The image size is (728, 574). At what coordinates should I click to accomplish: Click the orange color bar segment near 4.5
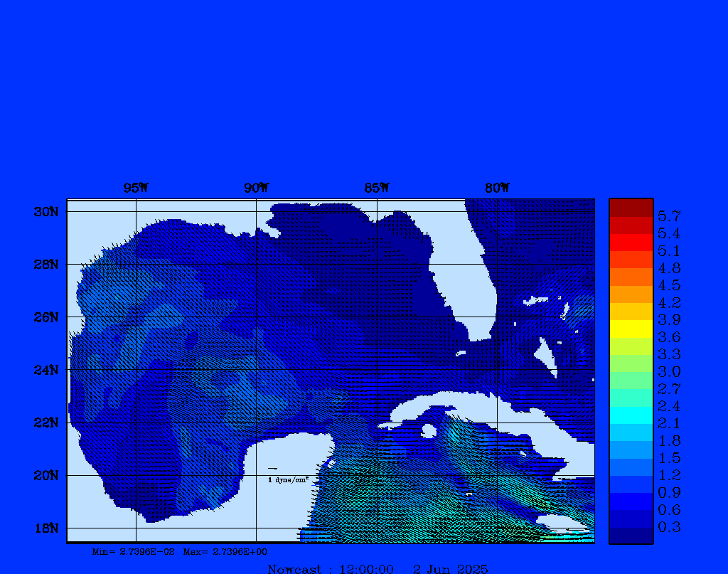(631, 277)
